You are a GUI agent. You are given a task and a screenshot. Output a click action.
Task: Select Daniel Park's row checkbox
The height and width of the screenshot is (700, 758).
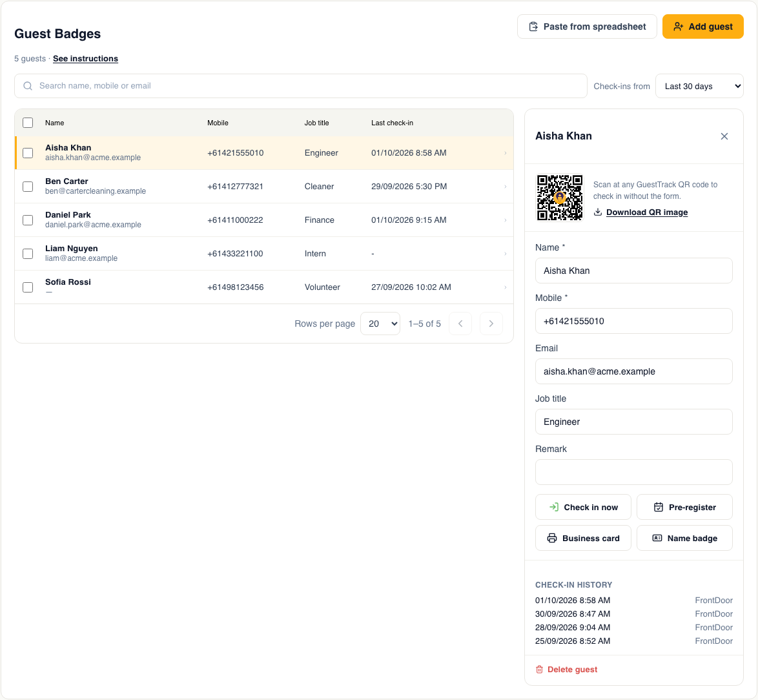[x=28, y=220]
